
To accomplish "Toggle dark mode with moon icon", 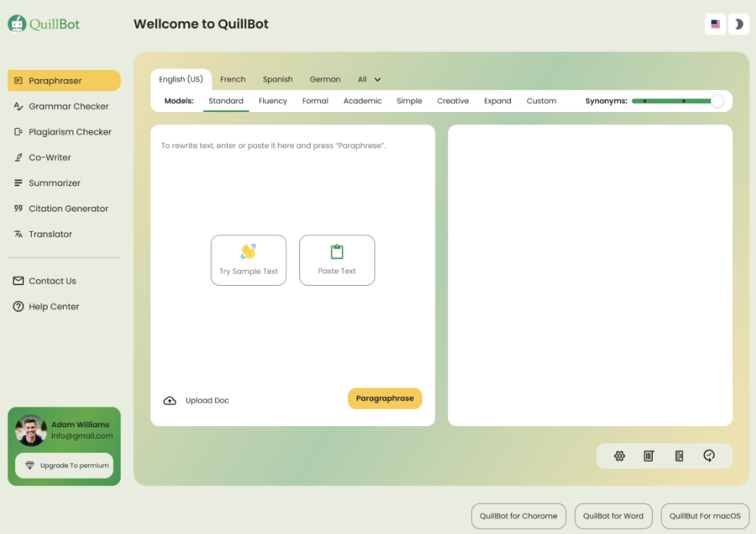I will (739, 24).
